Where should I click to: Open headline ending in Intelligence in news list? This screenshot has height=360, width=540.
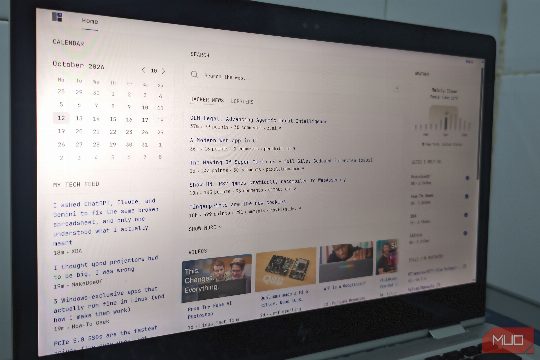(258, 120)
